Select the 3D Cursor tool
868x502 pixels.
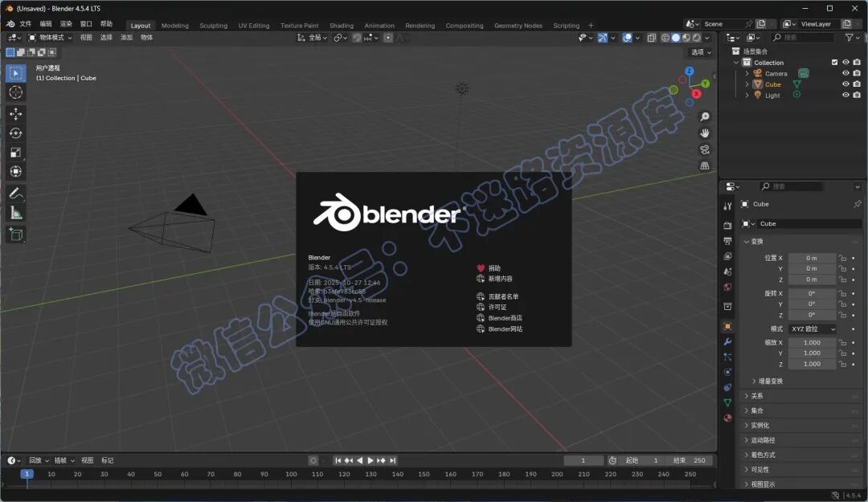coord(15,92)
